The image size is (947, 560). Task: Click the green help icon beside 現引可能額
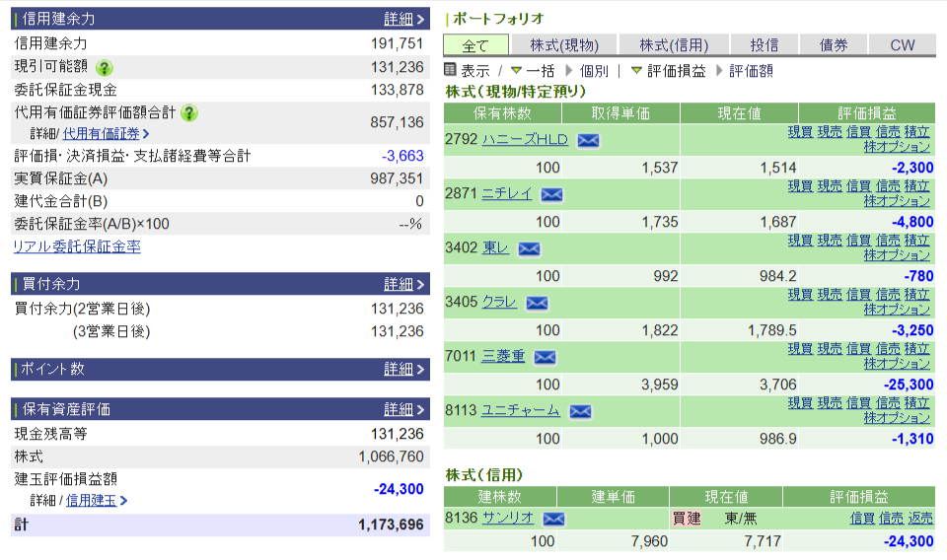coord(104,68)
